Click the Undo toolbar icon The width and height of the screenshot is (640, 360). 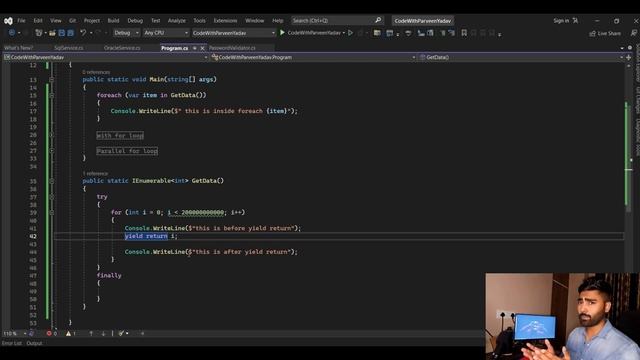tap(83, 33)
